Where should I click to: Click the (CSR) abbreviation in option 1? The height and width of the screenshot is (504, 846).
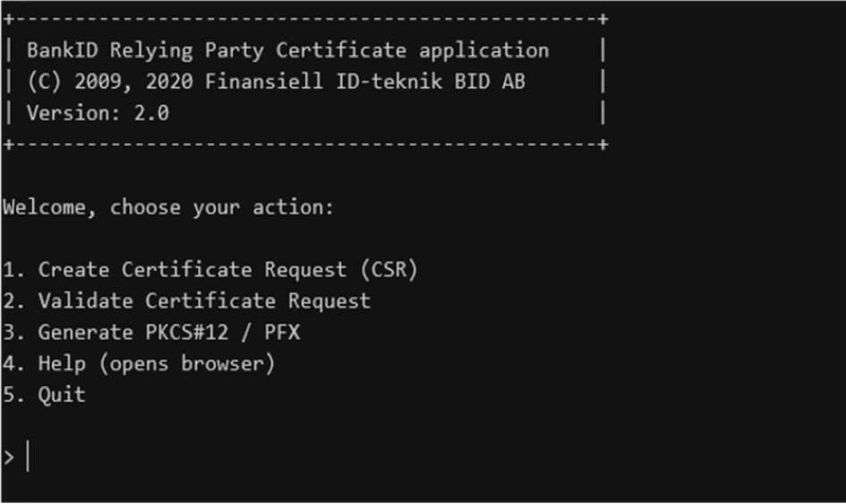point(389,270)
